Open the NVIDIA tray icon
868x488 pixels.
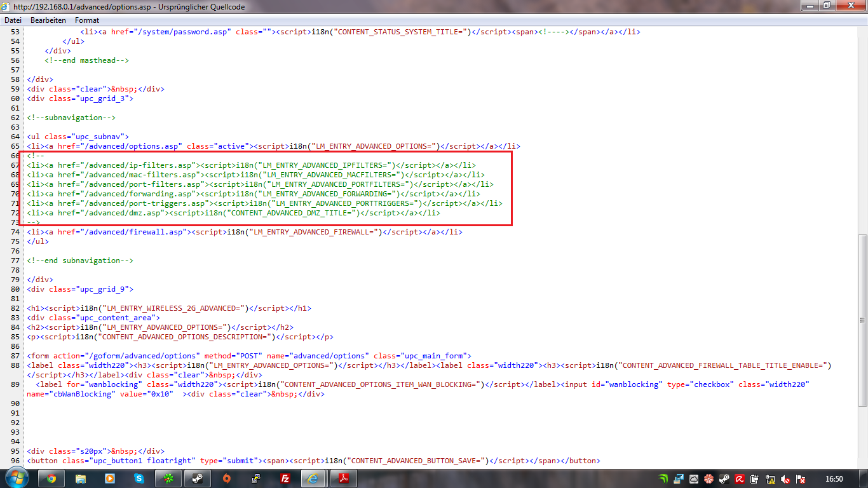[663, 479]
